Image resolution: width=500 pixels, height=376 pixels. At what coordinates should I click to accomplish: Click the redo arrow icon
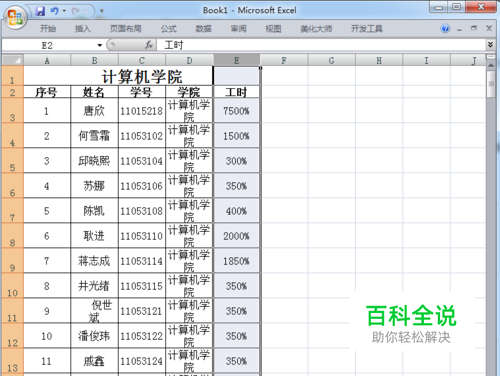click(x=75, y=11)
